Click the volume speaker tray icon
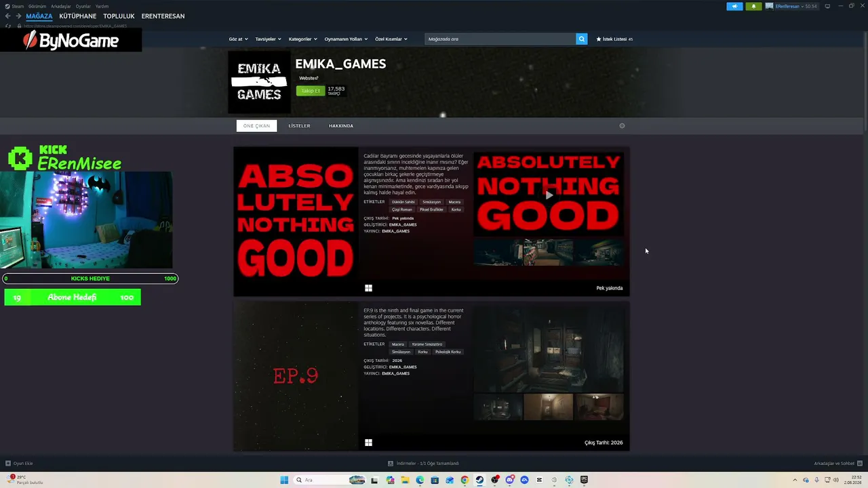The height and width of the screenshot is (488, 868). coord(837,480)
